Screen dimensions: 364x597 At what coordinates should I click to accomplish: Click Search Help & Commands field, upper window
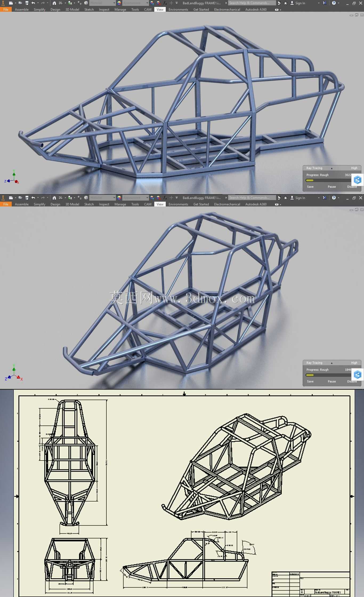(252, 3)
